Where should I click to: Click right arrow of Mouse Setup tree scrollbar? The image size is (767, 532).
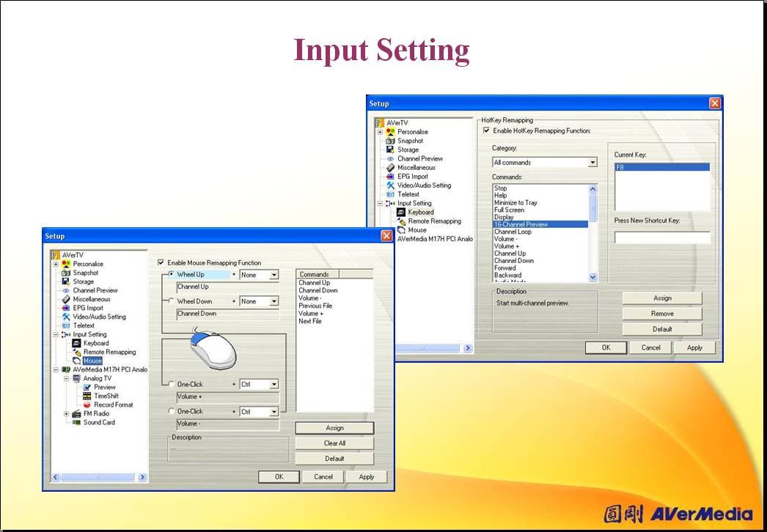coord(142,477)
